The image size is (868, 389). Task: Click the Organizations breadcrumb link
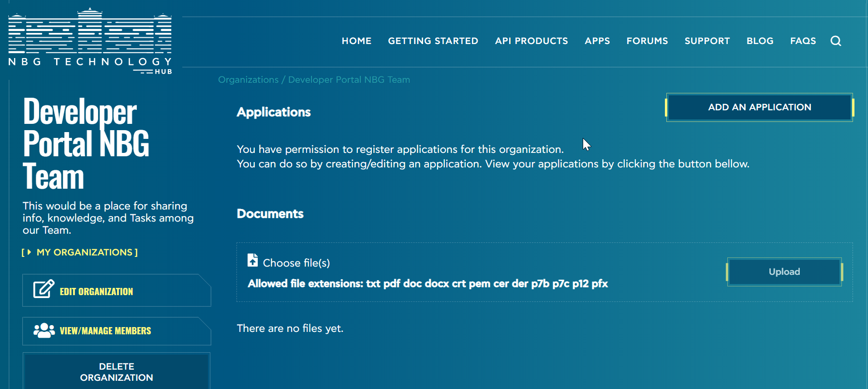[x=248, y=80]
